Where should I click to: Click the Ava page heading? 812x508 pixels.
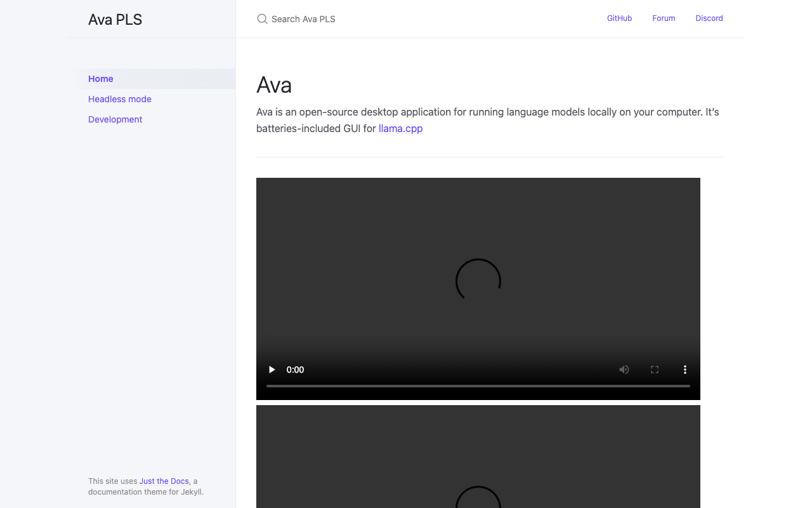pos(274,85)
